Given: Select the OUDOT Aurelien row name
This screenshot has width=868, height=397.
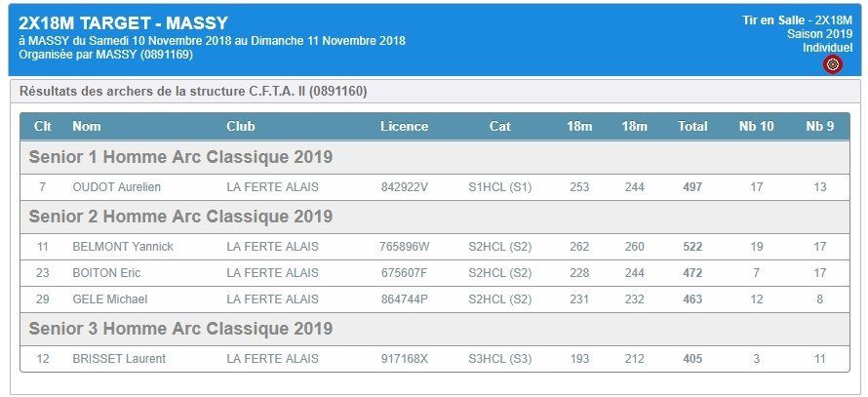Looking at the screenshot, I should (117, 187).
